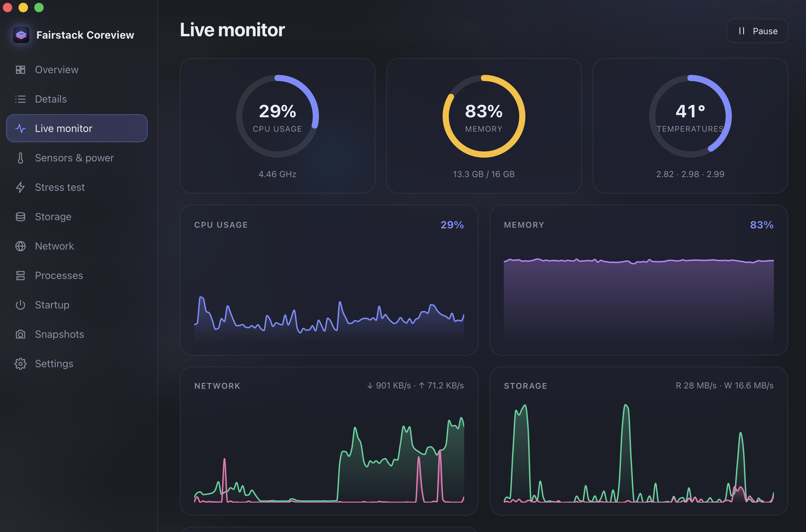
Task: Open the Startup page
Action: [77, 305]
